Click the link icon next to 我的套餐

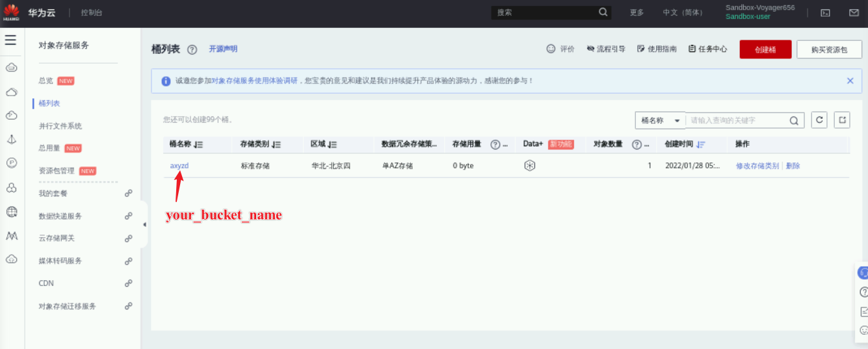click(129, 194)
